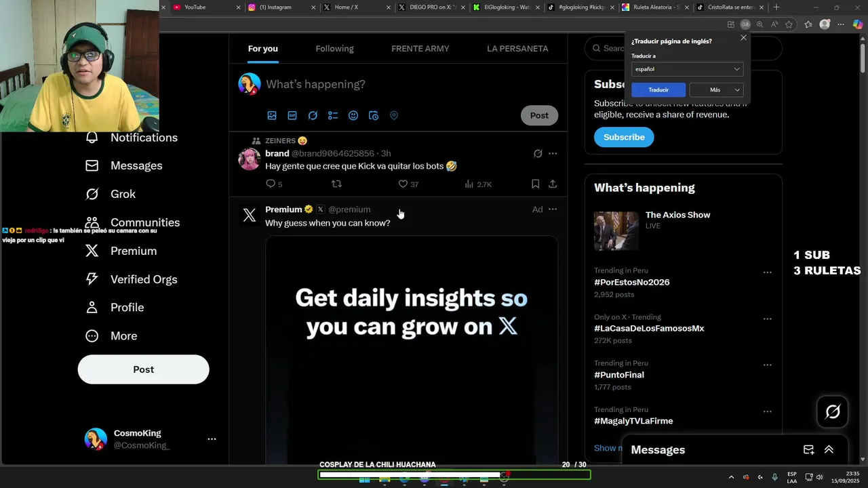Open Notifications in the X sidebar
The height and width of the screenshot is (488, 868).
point(132,138)
